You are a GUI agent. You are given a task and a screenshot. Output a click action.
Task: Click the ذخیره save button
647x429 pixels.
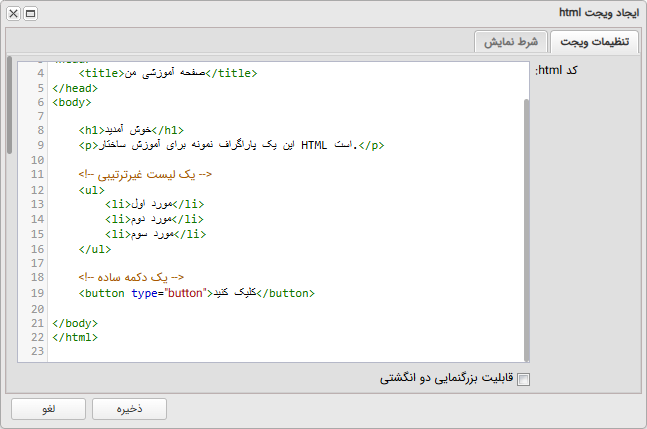(130, 409)
